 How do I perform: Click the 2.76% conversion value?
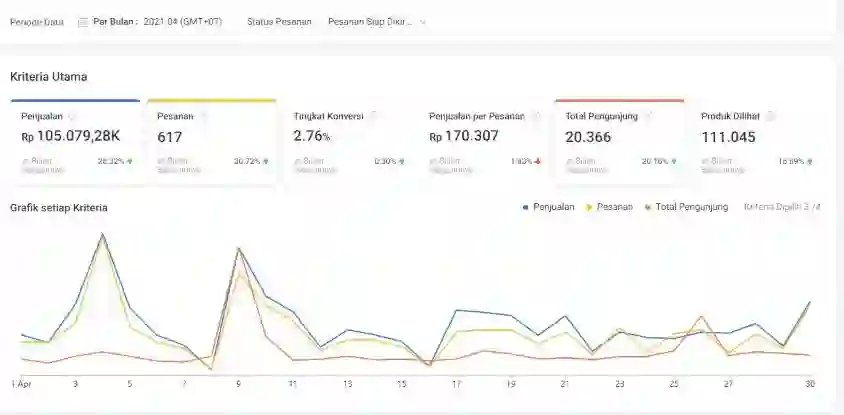click(x=312, y=136)
